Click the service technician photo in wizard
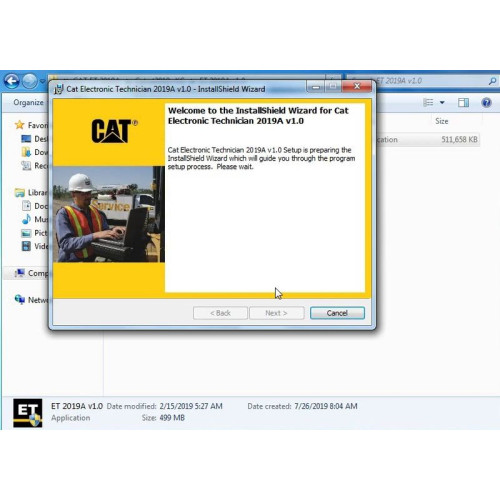 tap(109, 214)
